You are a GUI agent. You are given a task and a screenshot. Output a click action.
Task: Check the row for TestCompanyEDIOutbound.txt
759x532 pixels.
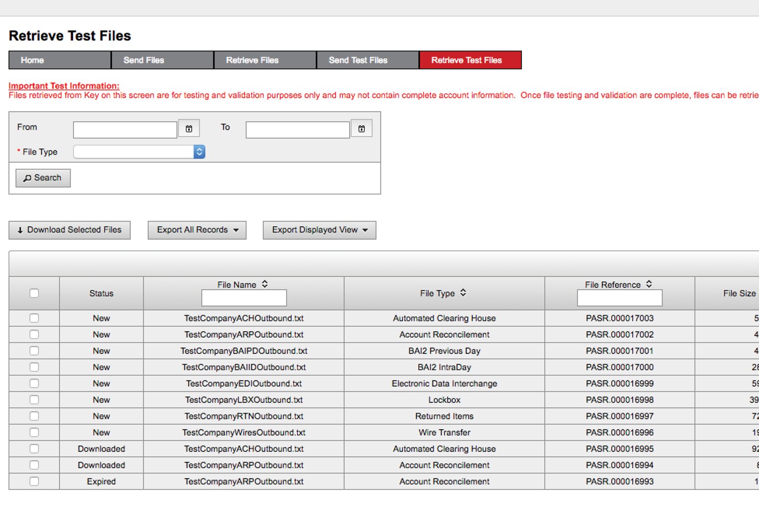pyautogui.click(x=34, y=383)
